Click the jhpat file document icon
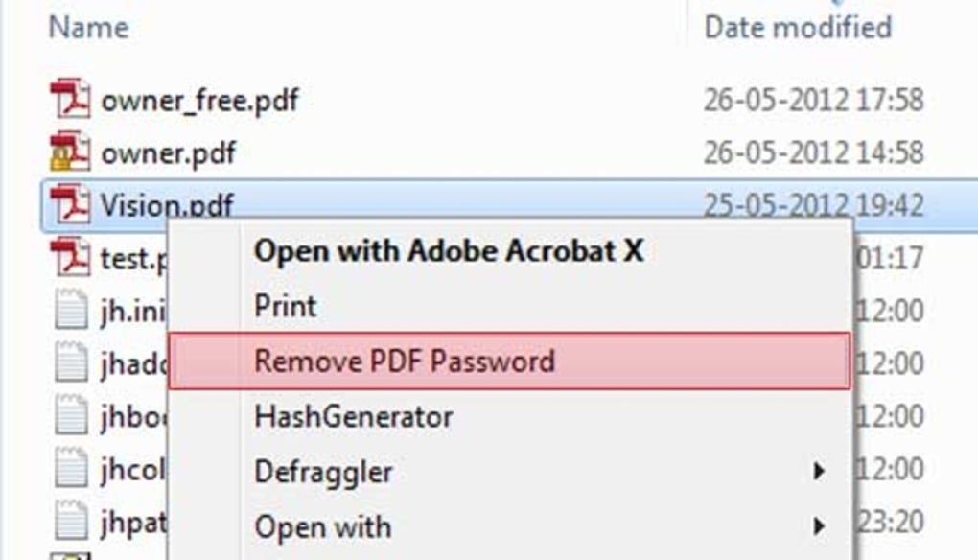 [x=70, y=523]
